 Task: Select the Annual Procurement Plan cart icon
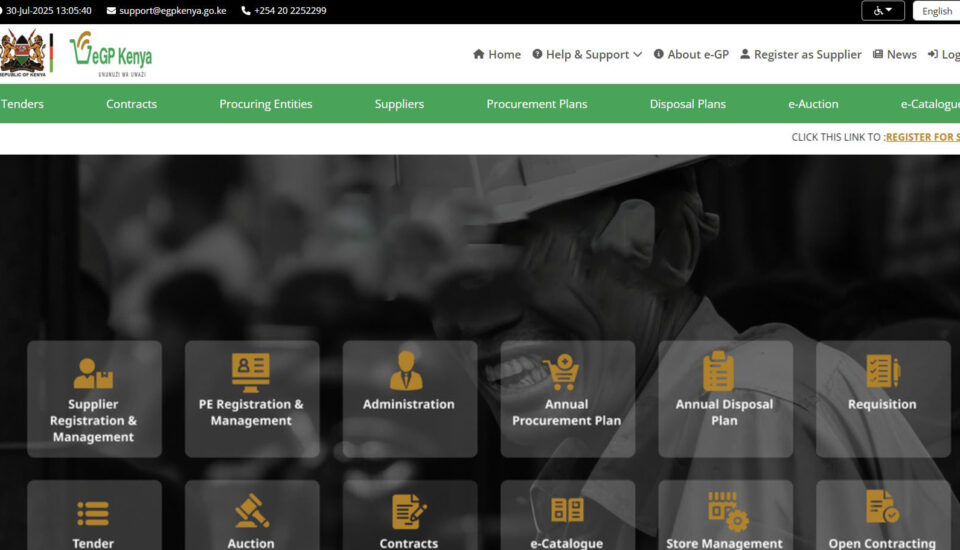coord(566,373)
